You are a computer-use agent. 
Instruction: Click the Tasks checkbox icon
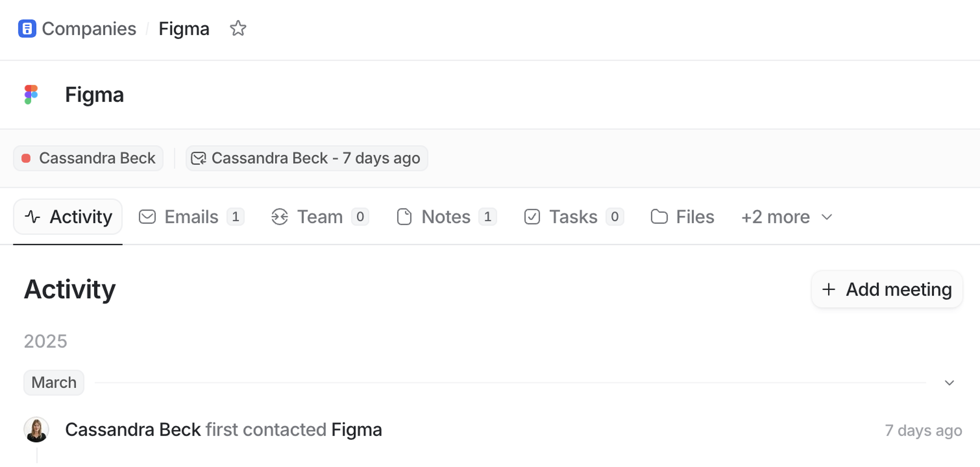point(532,217)
